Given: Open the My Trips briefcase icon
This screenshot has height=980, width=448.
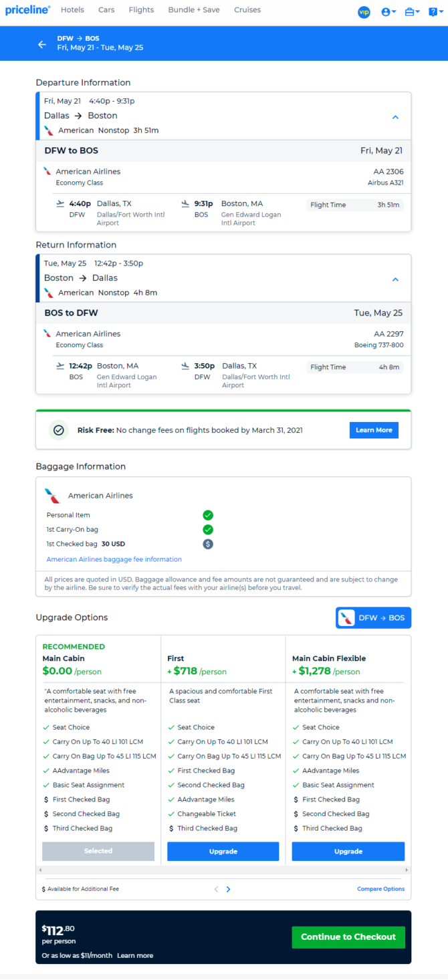Looking at the screenshot, I should tap(412, 12).
